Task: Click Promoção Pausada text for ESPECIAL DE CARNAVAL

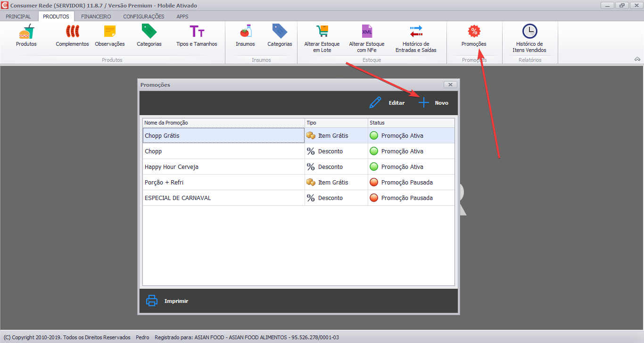Action: click(407, 198)
